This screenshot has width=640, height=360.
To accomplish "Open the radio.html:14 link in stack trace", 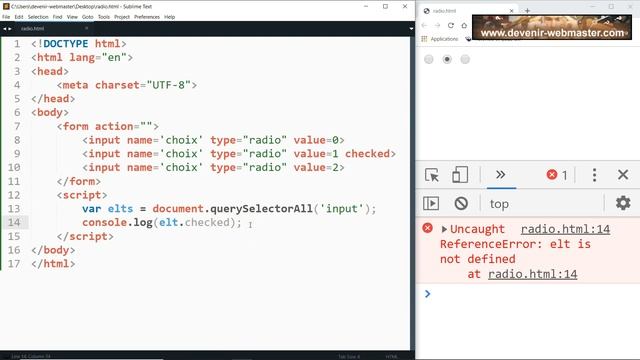I will 533,274.
